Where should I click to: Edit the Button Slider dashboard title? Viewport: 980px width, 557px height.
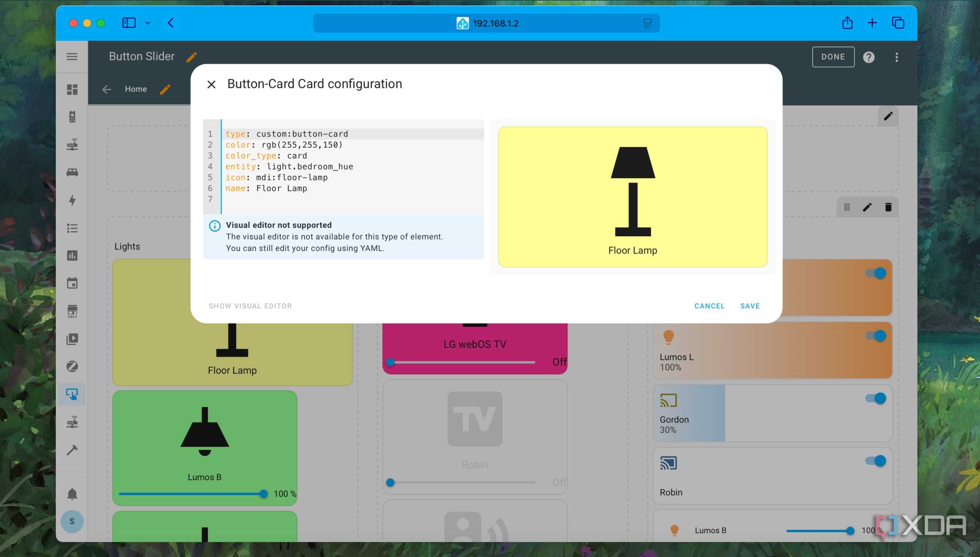click(x=192, y=57)
